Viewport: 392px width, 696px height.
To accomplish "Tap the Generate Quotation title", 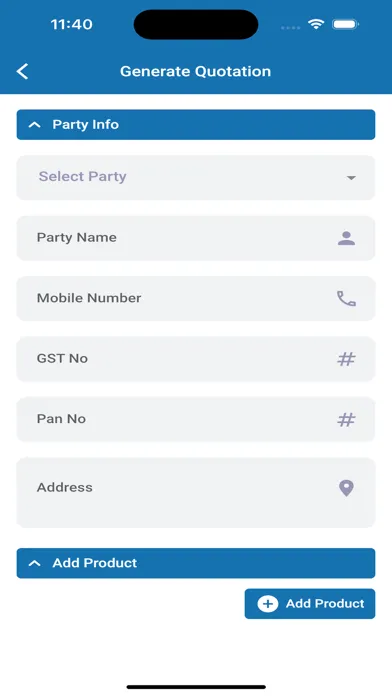I will (x=195, y=71).
